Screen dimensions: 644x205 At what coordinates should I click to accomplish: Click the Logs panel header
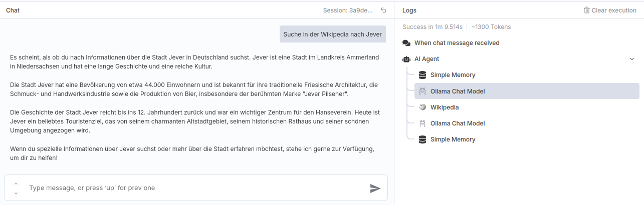coord(409,10)
